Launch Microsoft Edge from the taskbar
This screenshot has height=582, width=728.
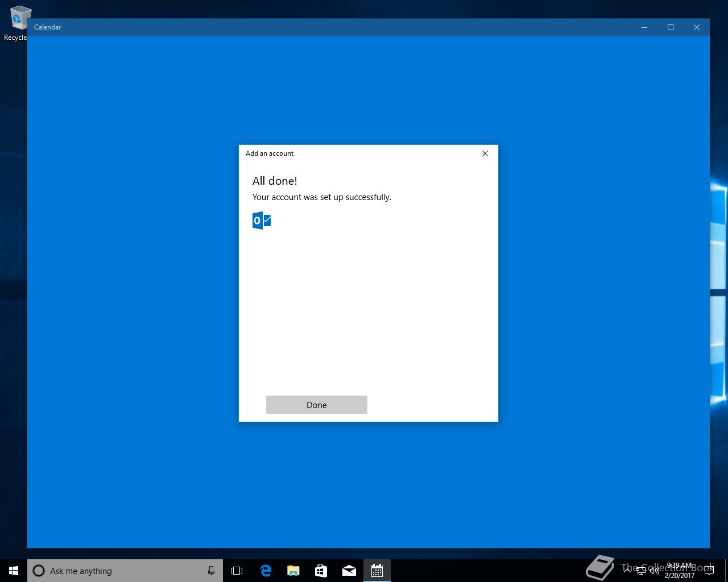(x=265, y=571)
